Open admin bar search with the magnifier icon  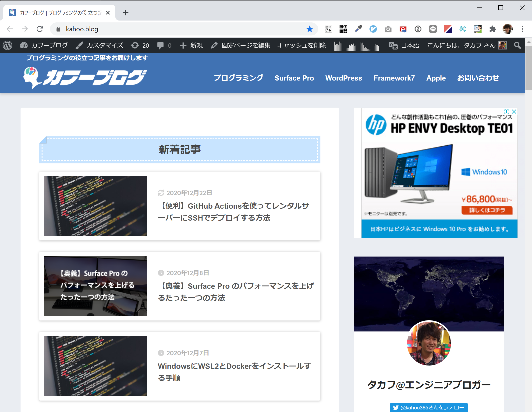517,45
